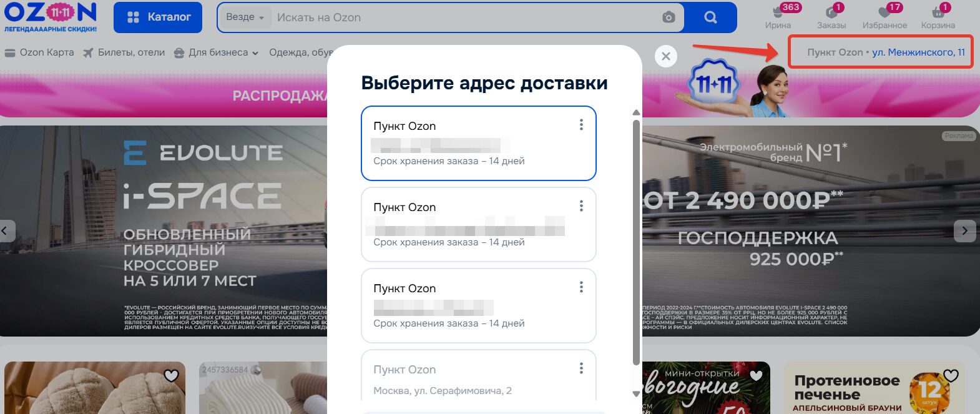Viewport: 980px width, 414px height.
Task: Select the Москва, ул. Серафимовича, 2 pickup point
Action: 479,375
